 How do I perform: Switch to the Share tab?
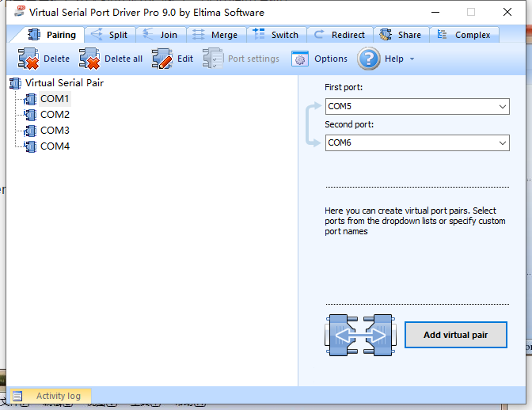[401, 35]
